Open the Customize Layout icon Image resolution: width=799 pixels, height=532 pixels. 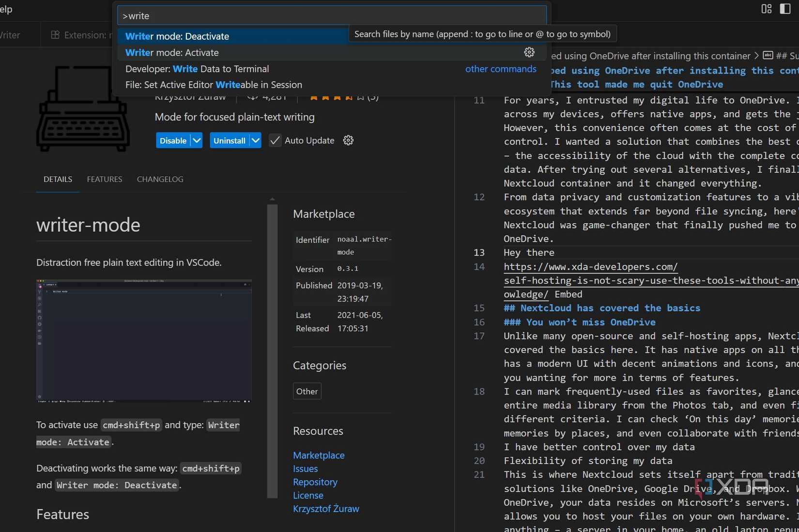pyautogui.click(x=767, y=9)
